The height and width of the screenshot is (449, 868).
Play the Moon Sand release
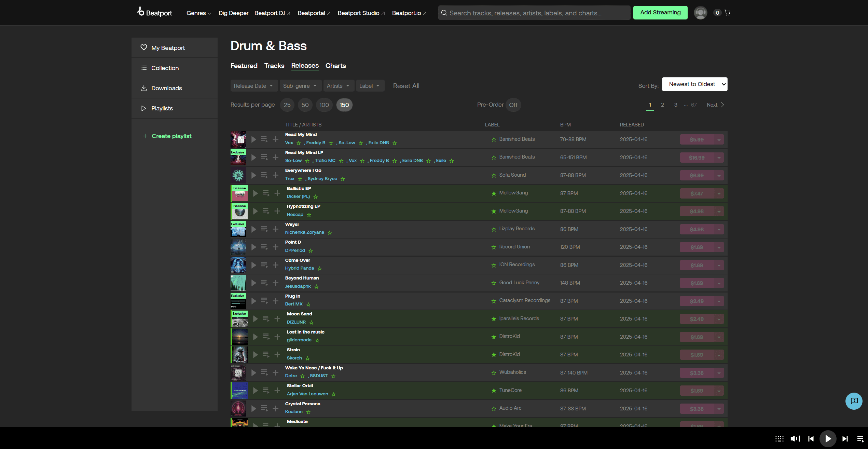(256, 319)
